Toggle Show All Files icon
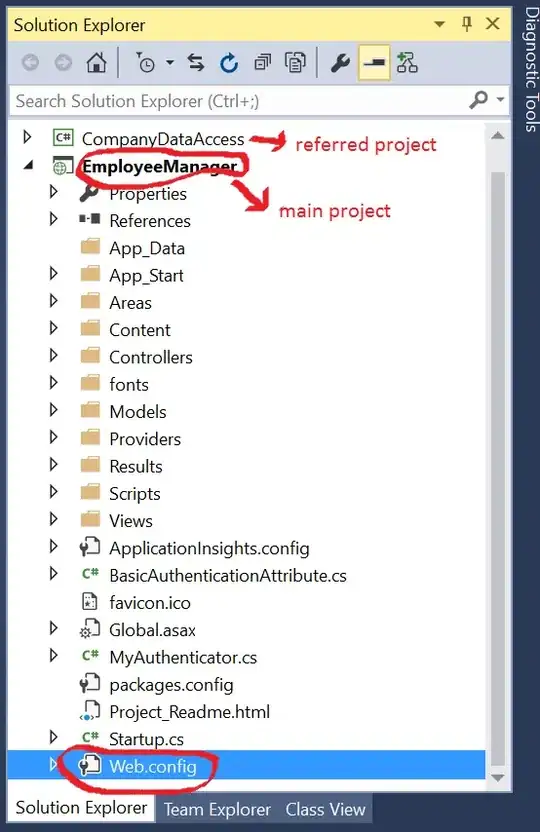Screen dimensions: 540x832 [295, 63]
